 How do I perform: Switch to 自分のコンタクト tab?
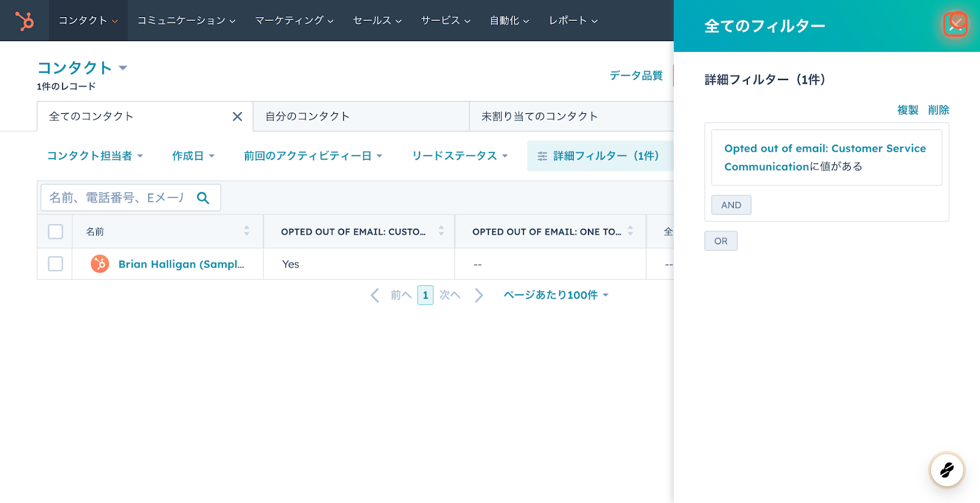coord(361,116)
